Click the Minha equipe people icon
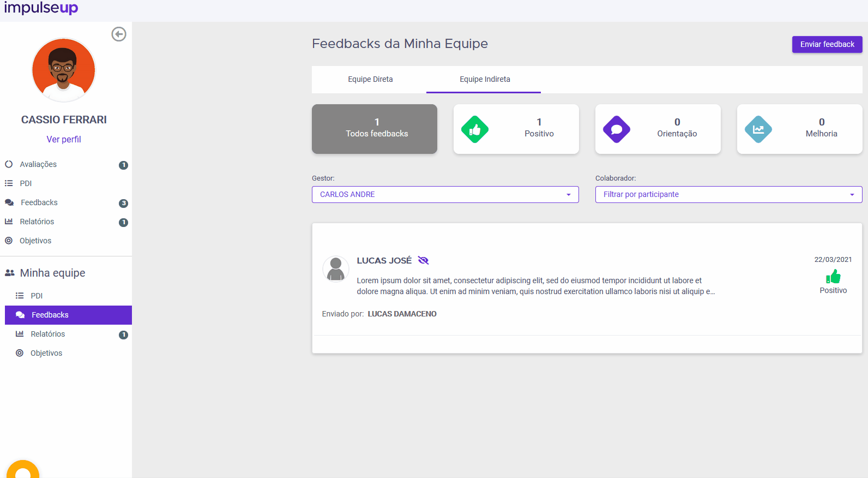The image size is (868, 478). tap(10, 273)
